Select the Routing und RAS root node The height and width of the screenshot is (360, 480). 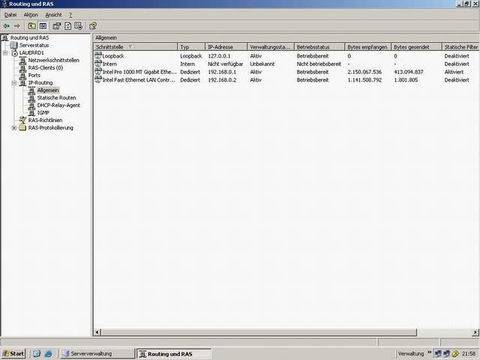[x=29, y=38]
